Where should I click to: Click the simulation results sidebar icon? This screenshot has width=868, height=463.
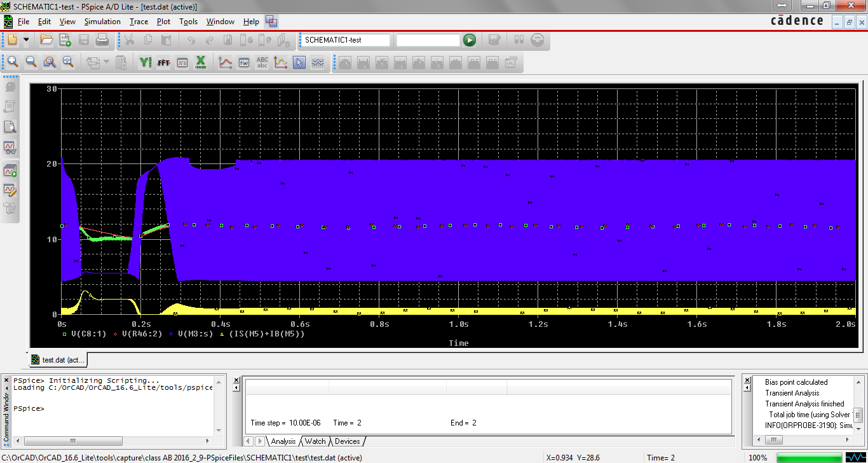pyautogui.click(x=10, y=148)
